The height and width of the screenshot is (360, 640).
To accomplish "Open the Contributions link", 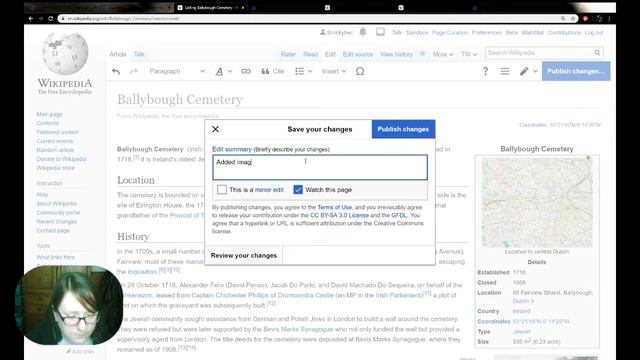I will [x=564, y=33].
